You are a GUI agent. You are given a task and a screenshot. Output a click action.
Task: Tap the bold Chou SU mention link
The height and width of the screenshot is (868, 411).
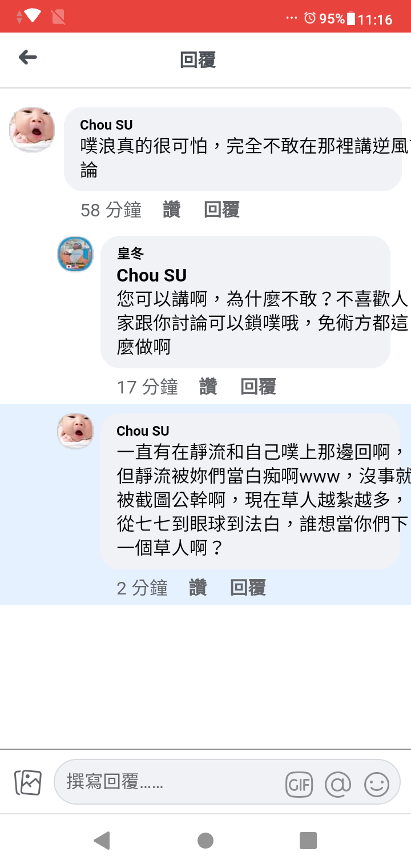152,275
